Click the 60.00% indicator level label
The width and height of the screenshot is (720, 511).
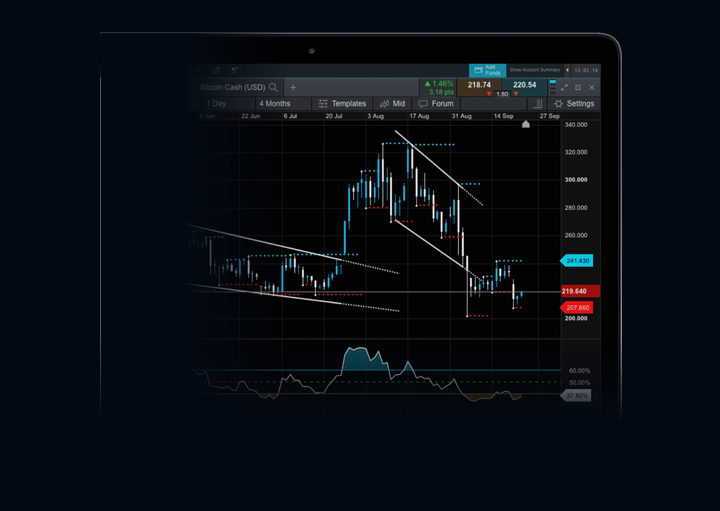click(x=579, y=371)
